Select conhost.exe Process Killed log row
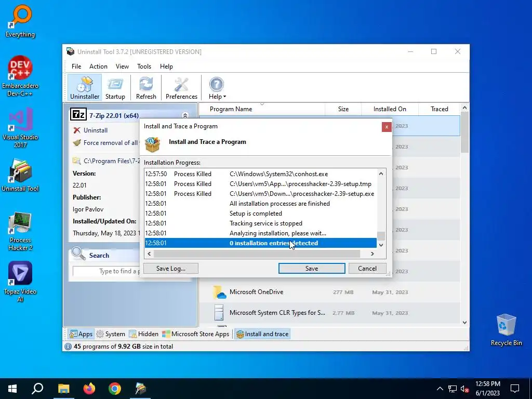Screen dimensions: 532x399 pos(261,174)
